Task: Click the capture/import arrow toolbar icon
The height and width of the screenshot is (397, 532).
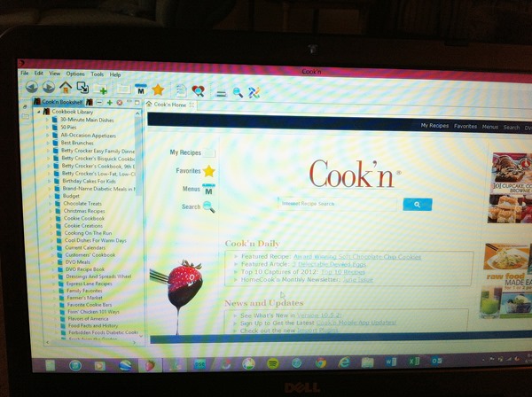Action: [x=82, y=88]
